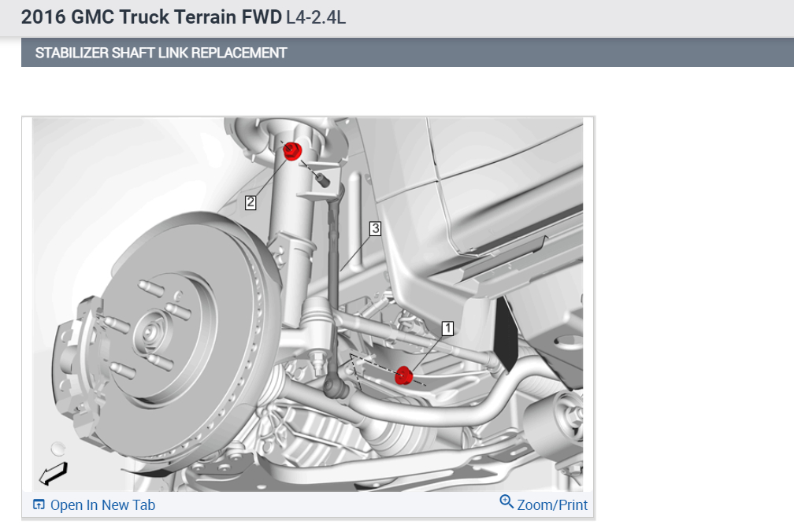Select callout label 1 in the diagram
Viewport: 794px width, 532px height.
[x=447, y=329]
